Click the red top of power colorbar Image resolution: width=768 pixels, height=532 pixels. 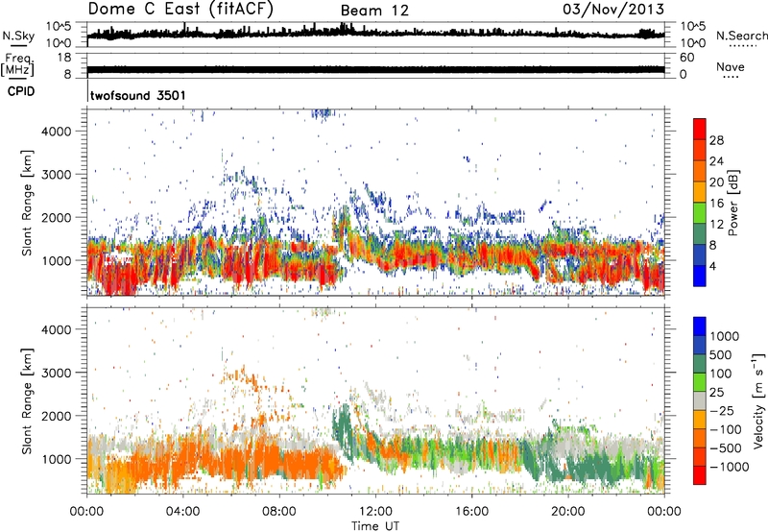(x=700, y=129)
